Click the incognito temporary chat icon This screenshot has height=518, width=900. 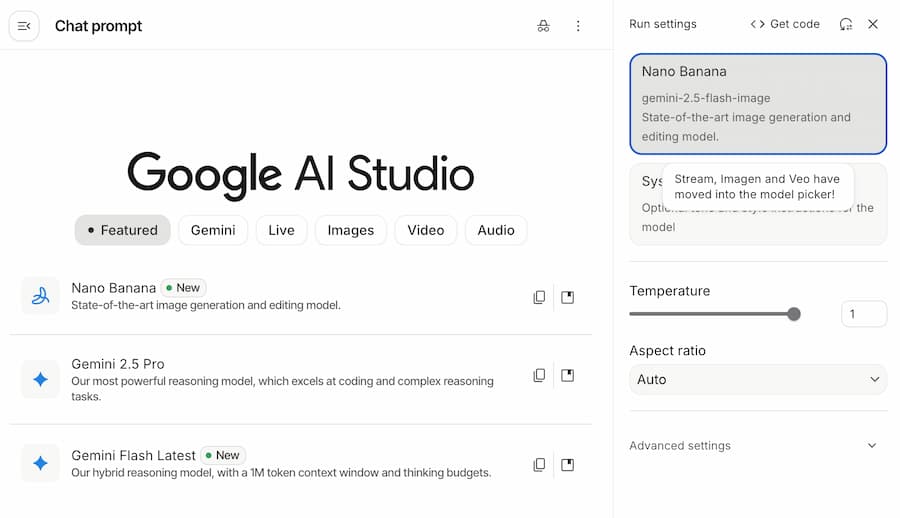[543, 26]
